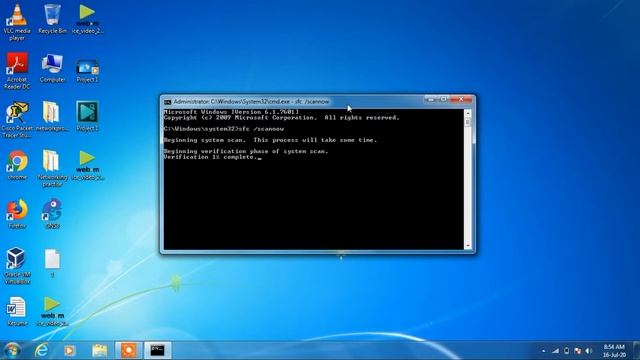Open Cisco Packet Tracer Student shortcut
Screen dimensions: 640x360
pyautogui.click(x=17, y=119)
